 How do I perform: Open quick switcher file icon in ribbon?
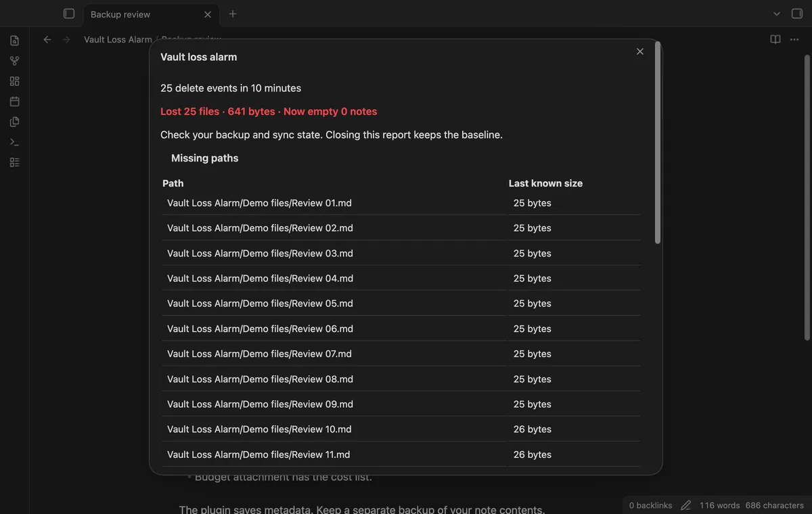(x=15, y=41)
